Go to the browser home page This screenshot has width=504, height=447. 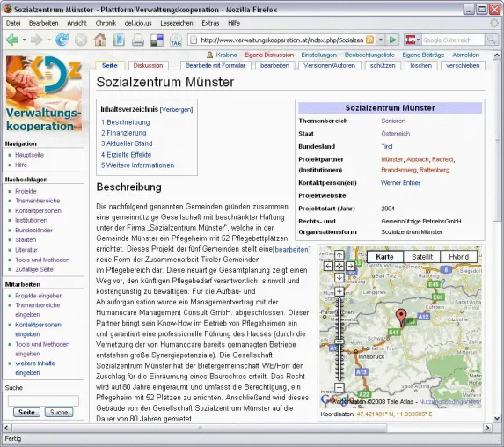(100, 40)
